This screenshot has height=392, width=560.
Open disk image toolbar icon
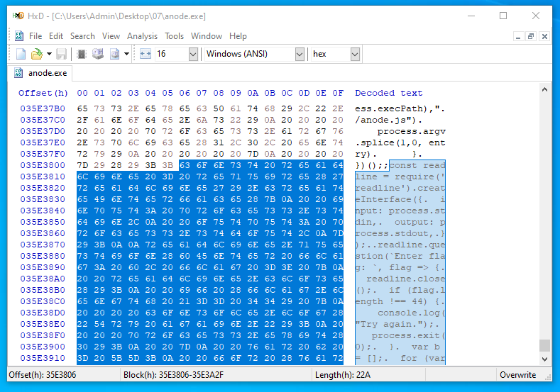pyautogui.click(x=114, y=54)
